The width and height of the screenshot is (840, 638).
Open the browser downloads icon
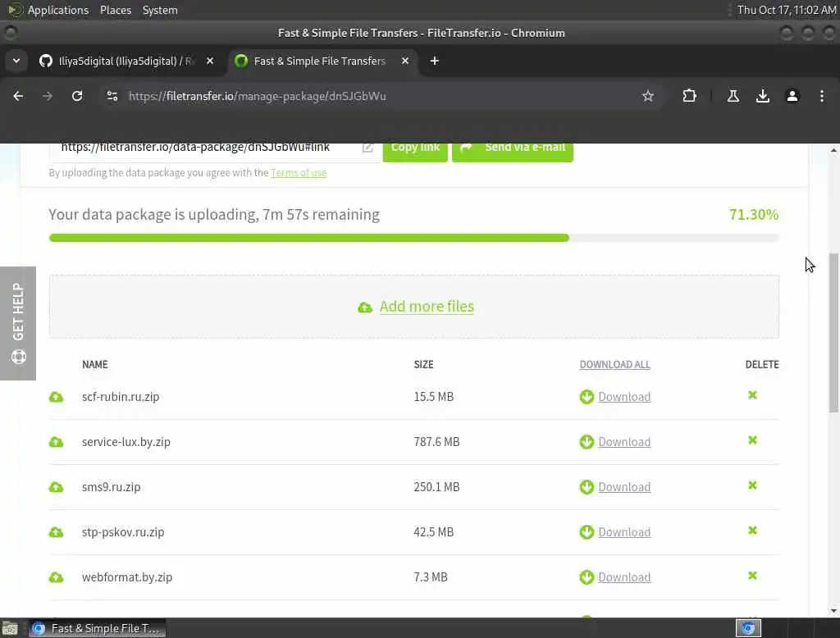coord(763,96)
